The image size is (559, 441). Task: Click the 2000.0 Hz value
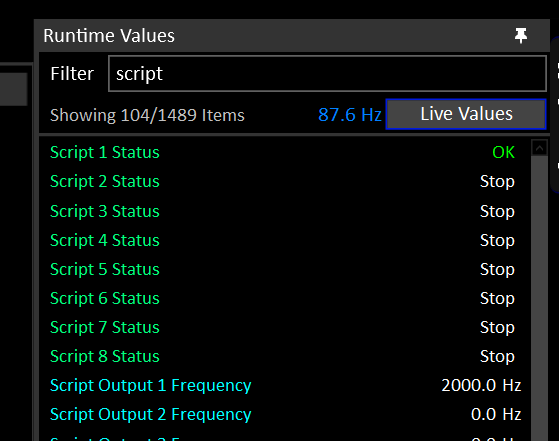pyautogui.click(x=481, y=385)
